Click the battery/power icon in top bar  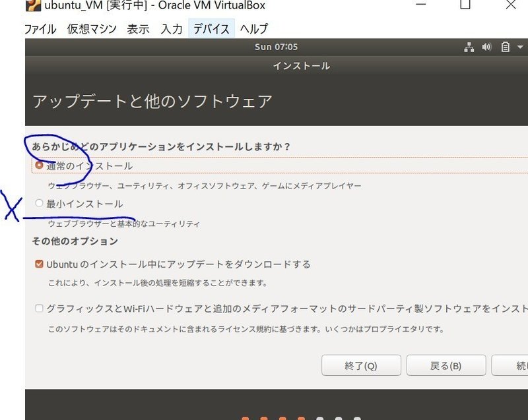[x=505, y=47]
